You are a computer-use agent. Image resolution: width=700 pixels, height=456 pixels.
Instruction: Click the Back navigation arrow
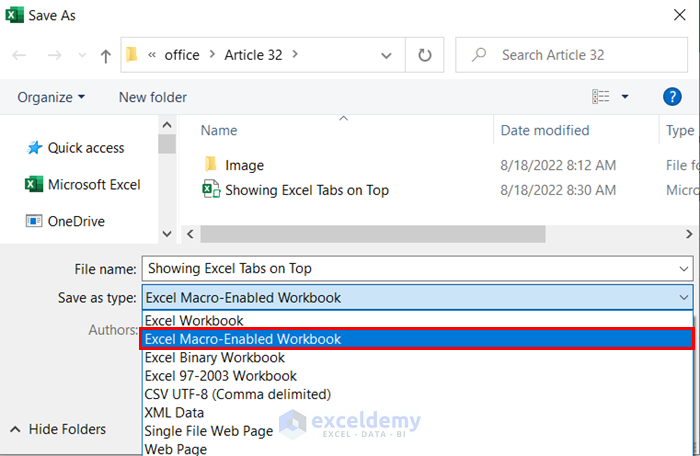[19, 55]
